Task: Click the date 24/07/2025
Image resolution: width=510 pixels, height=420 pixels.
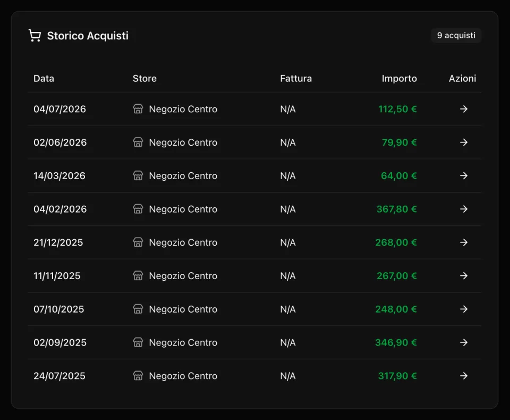Action: click(x=59, y=376)
